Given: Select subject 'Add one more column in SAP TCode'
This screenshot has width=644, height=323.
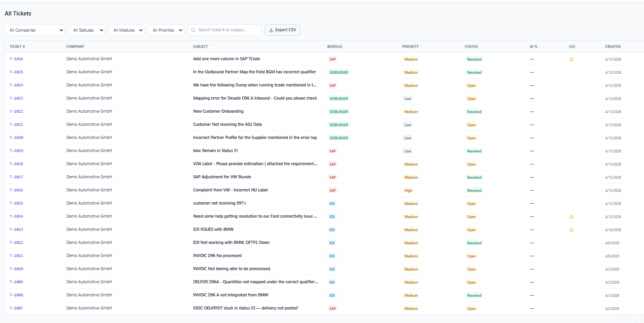Looking at the screenshot, I should [x=226, y=59].
